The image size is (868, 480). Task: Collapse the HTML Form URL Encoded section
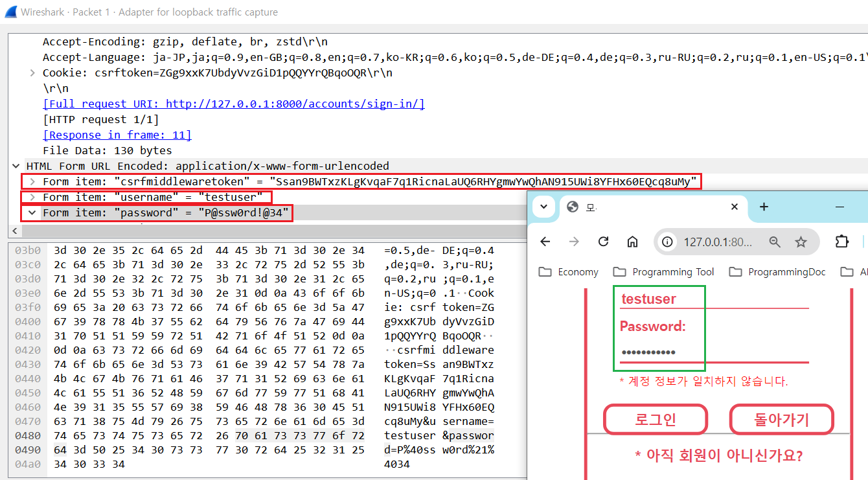(16, 166)
